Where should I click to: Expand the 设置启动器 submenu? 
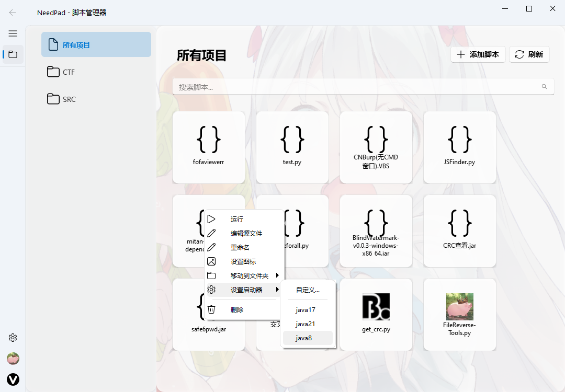246,290
